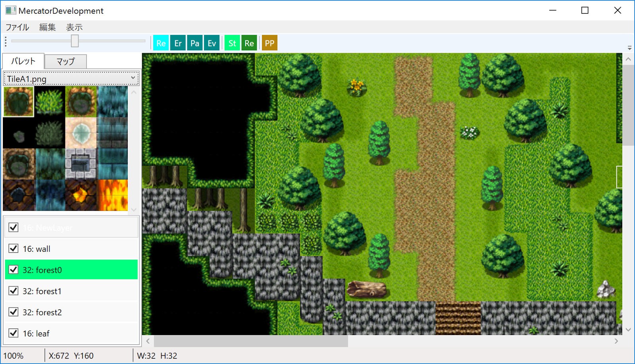
Task: Select the dark pond on cobblestone tile
Action: [x=19, y=195]
